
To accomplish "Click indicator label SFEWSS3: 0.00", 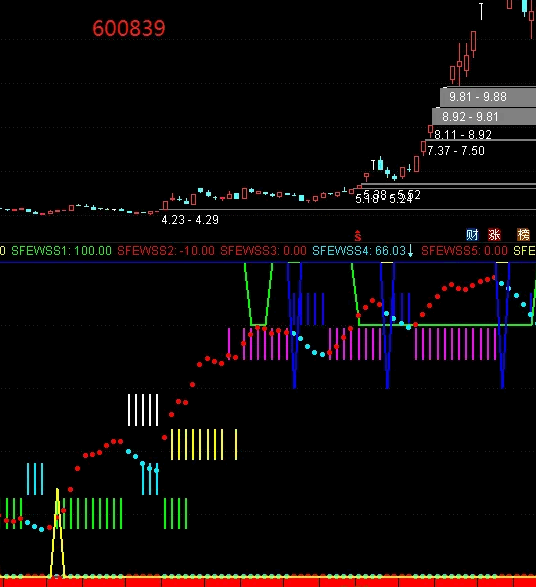I will (263, 250).
